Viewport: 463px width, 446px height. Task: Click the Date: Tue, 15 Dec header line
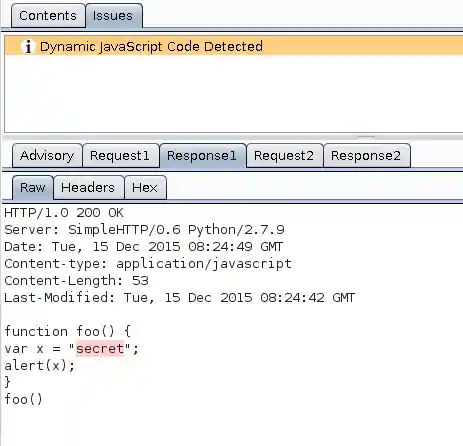coord(144,247)
